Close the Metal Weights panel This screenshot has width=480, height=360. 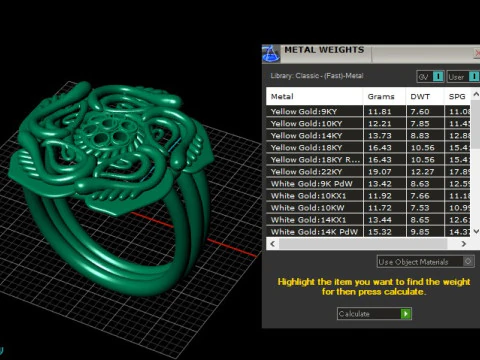pyautogui.click(x=477, y=53)
